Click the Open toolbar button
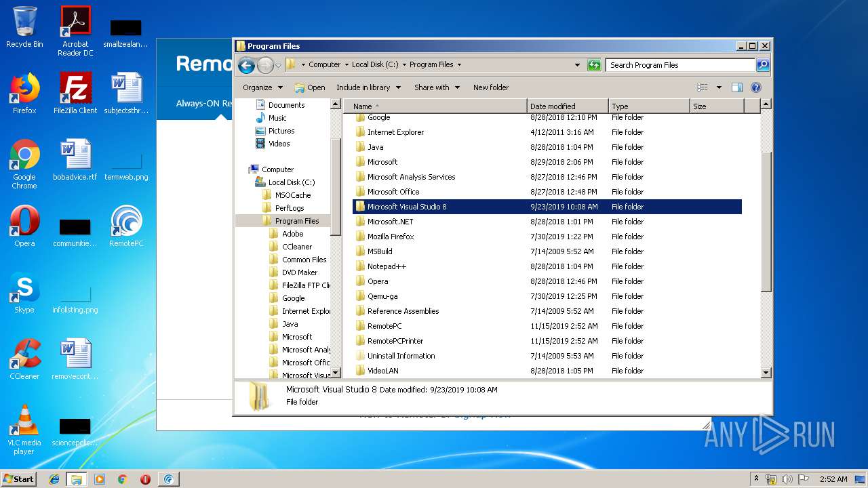This screenshot has height=488, width=868. tap(310, 87)
